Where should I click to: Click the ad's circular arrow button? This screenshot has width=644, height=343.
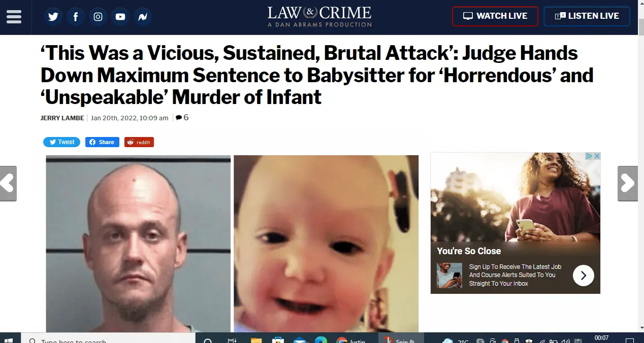tap(584, 276)
